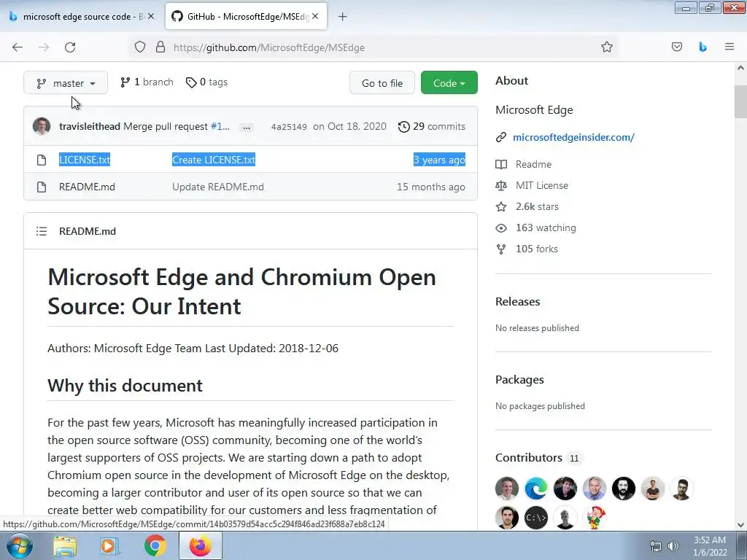View the 105 forks
The height and width of the screenshot is (560, 747).
click(x=536, y=249)
